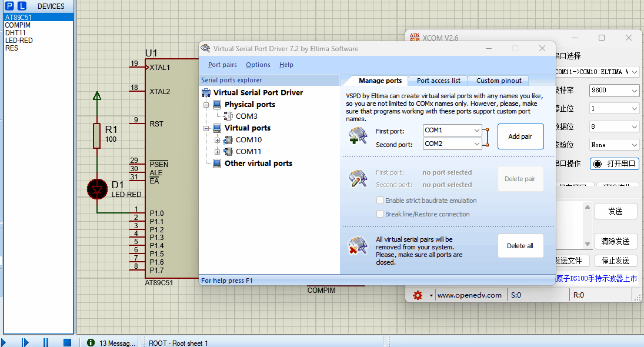Expand the COM10 tree node
The width and height of the screenshot is (644, 347).
pyautogui.click(x=217, y=141)
